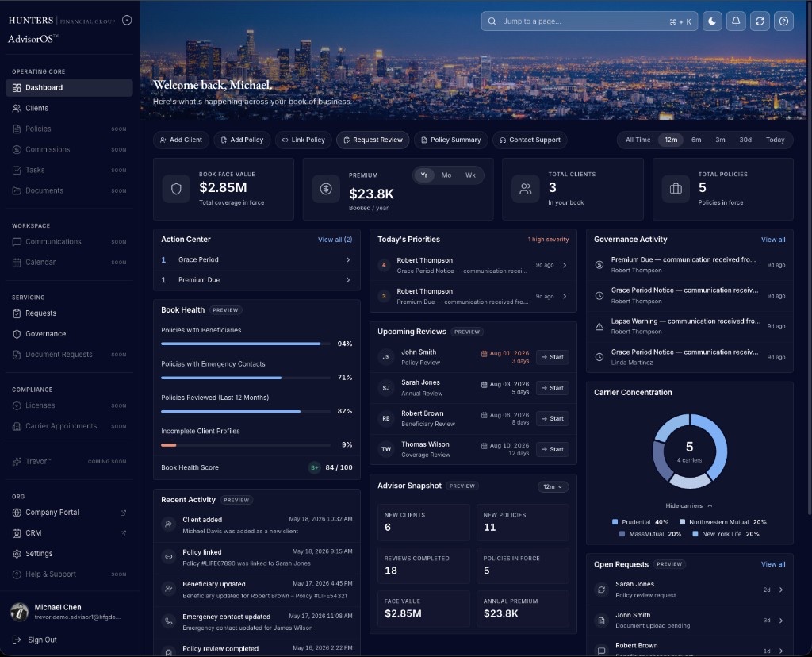
Task: Click the Lapse Warning triangle icon
Action: [599, 326]
